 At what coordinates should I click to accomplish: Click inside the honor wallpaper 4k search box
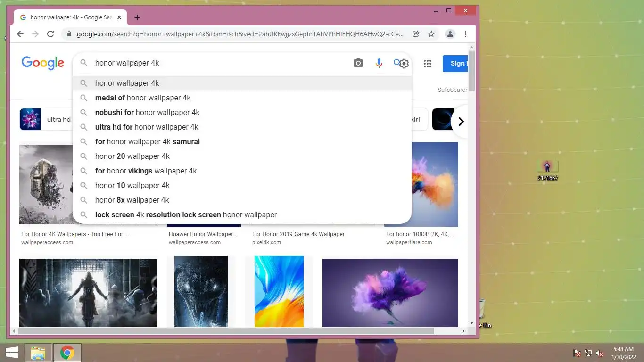(222, 63)
